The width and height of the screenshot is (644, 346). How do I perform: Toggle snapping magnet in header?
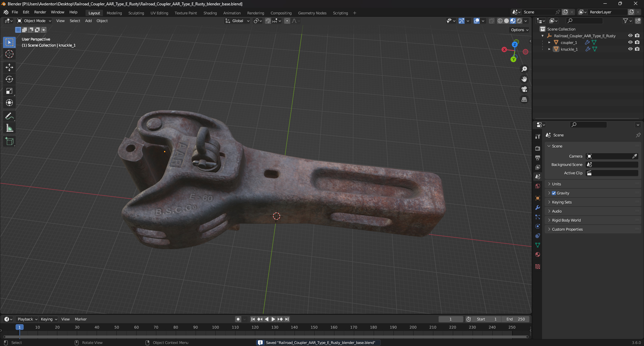click(268, 21)
